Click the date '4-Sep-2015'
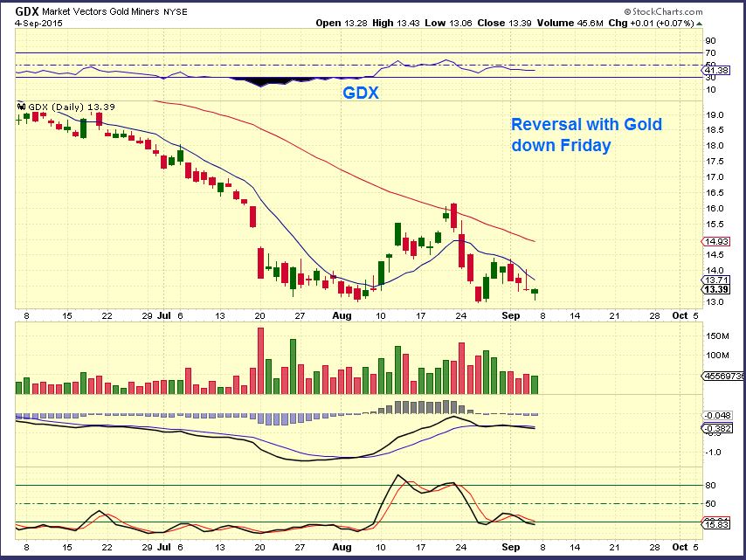 tap(38, 23)
